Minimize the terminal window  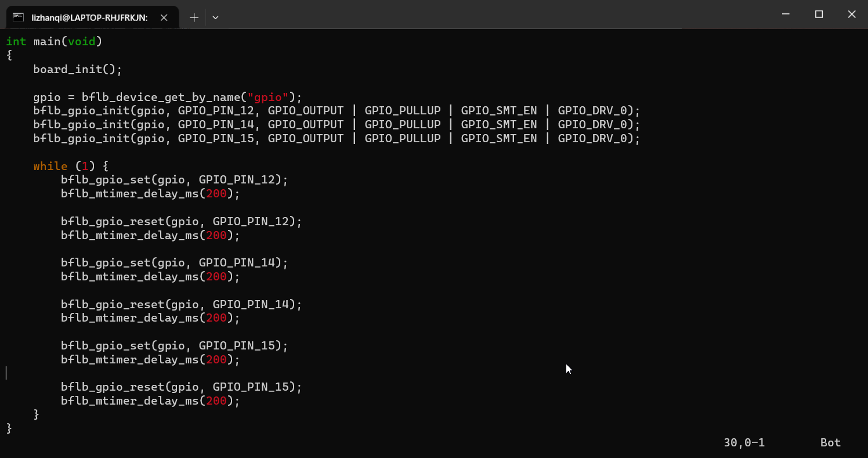(x=786, y=14)
